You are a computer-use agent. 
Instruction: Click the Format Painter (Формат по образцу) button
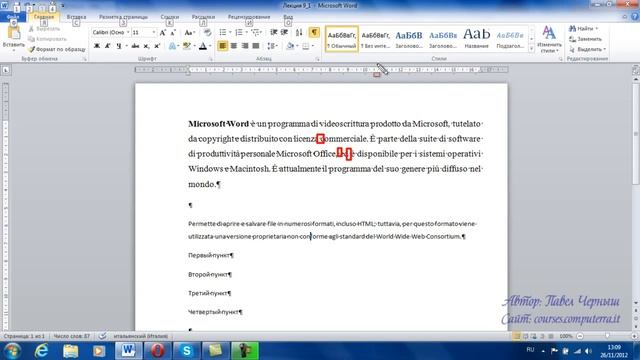click(57, 49)
